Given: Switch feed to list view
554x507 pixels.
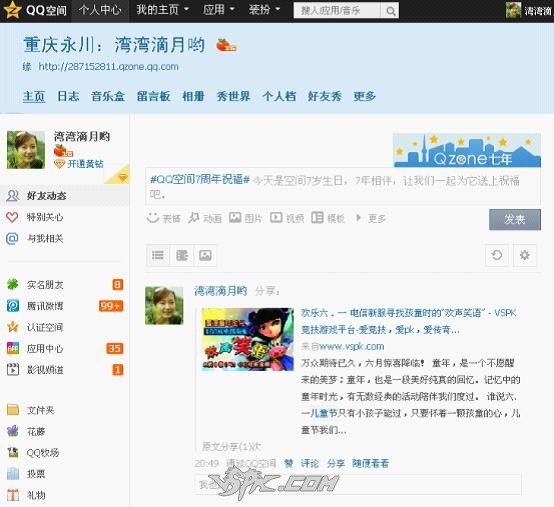Looking at the screenshot, I should (x=158, y=255).
